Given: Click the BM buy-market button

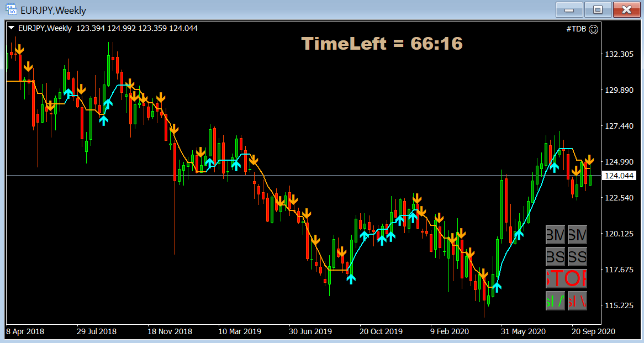Looking at the screenshot, I should coord(555,234).
